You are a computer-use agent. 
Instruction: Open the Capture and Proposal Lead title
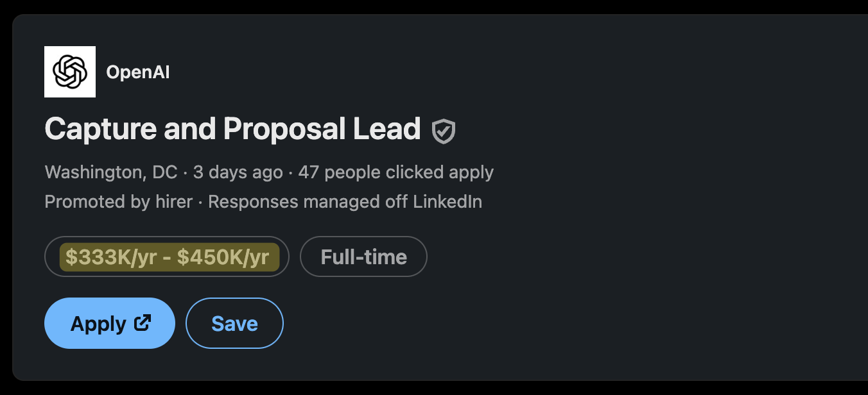(x=232, y=129)
